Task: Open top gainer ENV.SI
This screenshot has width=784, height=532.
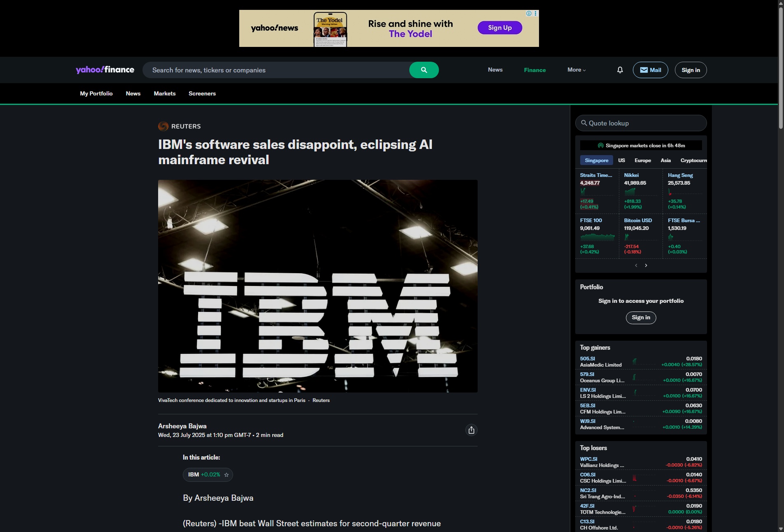Action: [641, 393]
